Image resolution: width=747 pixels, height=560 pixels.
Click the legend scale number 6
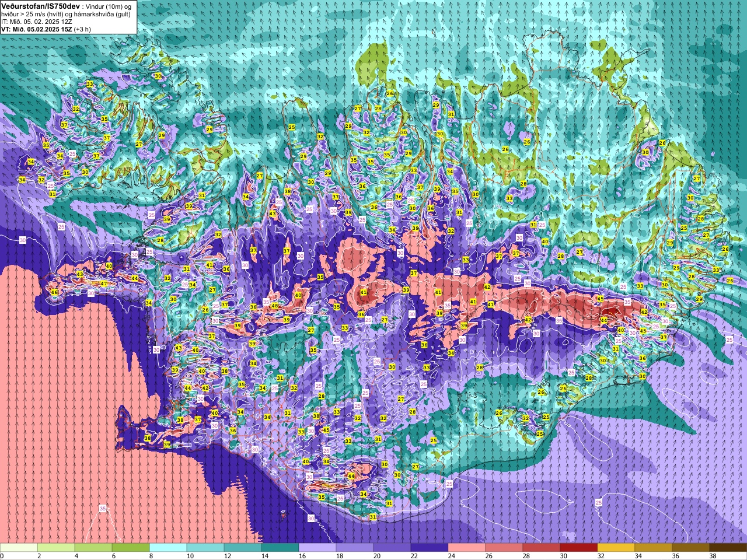click(x=114, y=556)
